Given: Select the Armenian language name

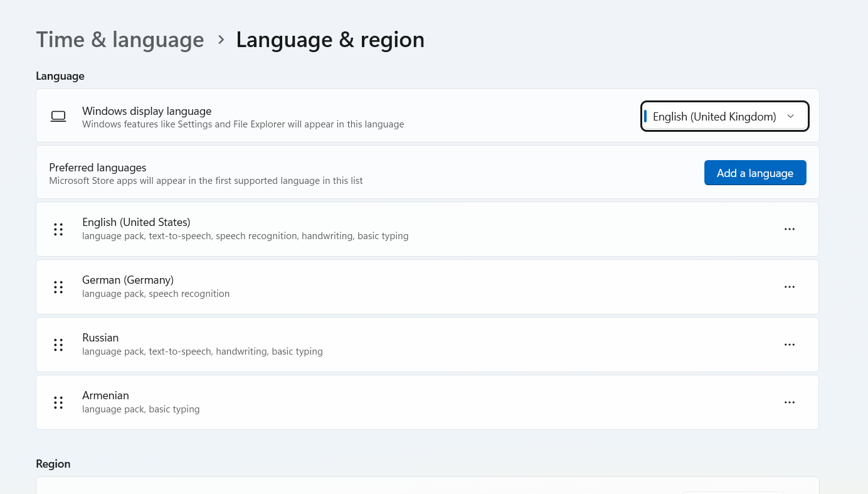Looking at the screenshot, I should (x=105, y=395).
